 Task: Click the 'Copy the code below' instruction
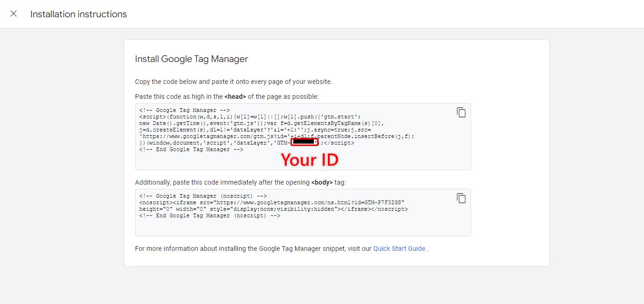tap(234, 82)
